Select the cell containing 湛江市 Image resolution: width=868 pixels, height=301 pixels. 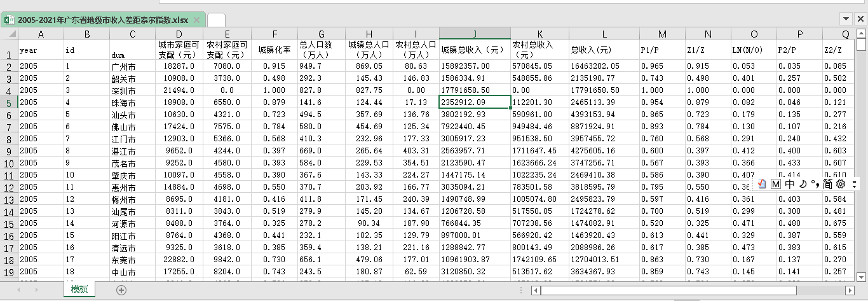tap(132, 151)
